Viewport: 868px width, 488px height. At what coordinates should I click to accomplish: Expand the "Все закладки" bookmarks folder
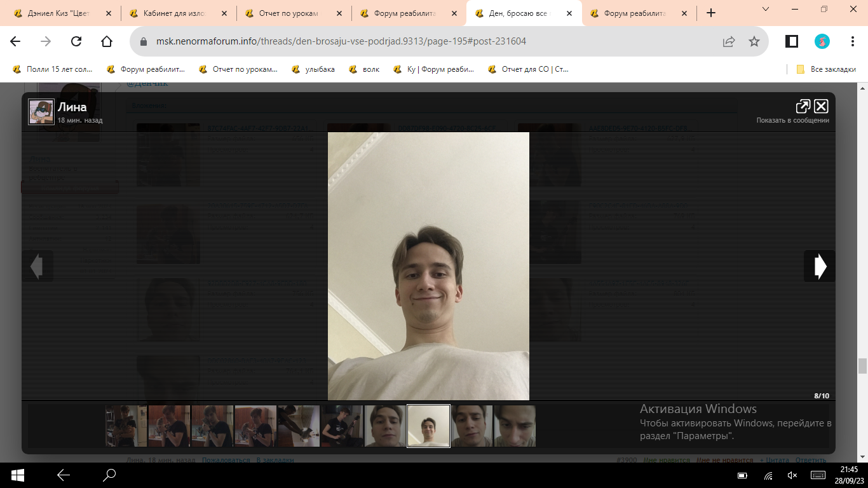[827, 69]
